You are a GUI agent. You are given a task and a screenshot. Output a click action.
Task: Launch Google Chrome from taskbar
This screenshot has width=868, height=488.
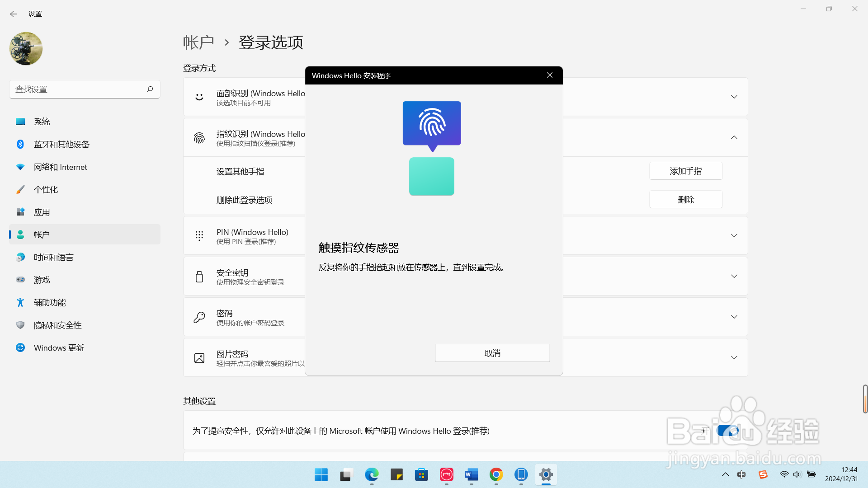496,475
